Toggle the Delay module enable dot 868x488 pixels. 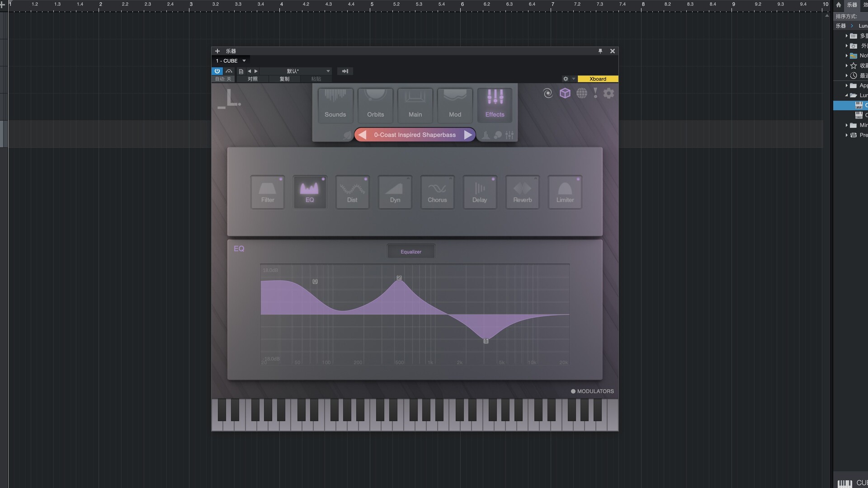[493, 179]
